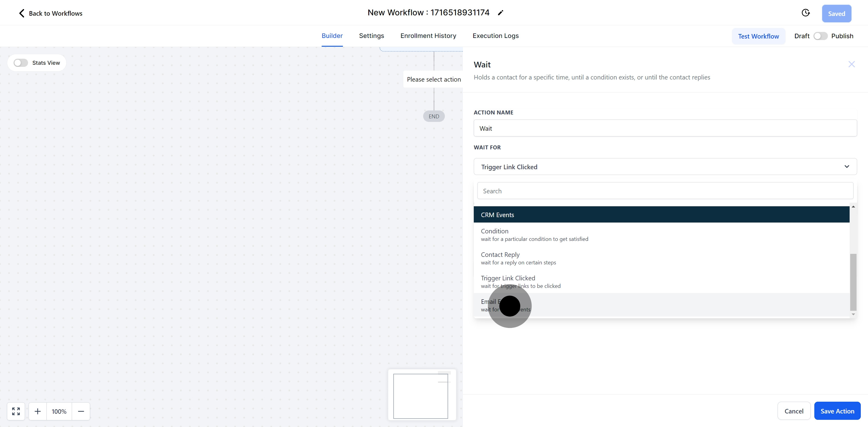Click the Test Workflow button
The image size is (868, 427).
click(759, 36)
